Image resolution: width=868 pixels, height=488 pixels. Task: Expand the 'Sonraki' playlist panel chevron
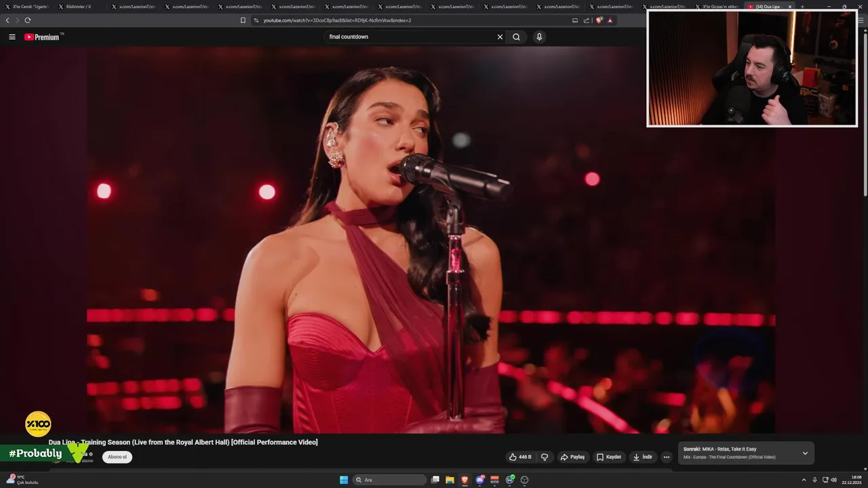coord(805,453)
